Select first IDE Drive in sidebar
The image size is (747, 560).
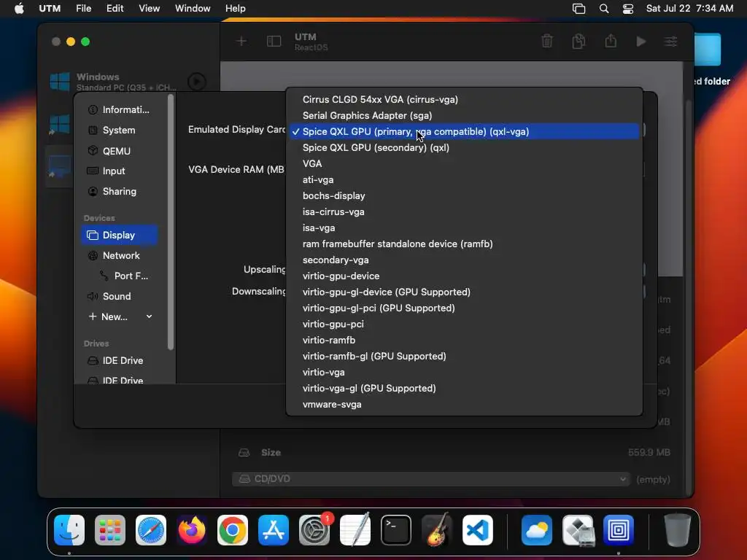pos(119,361)
